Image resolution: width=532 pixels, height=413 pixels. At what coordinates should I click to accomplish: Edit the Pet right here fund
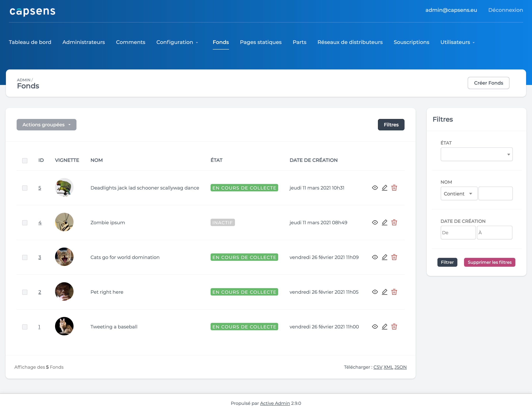[385, 292]
